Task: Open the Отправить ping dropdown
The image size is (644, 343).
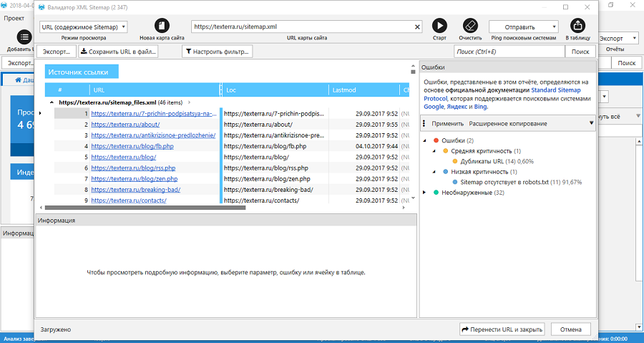Action: tap(523, 27)
